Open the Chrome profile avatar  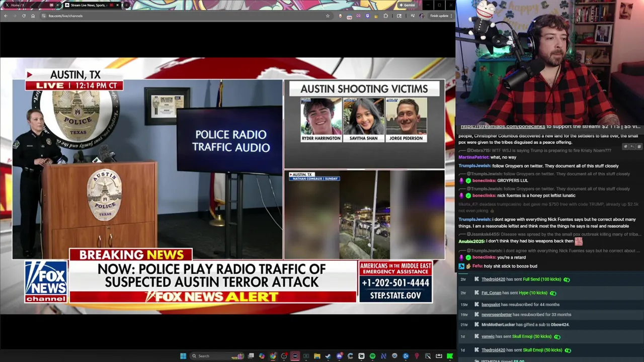422,16
